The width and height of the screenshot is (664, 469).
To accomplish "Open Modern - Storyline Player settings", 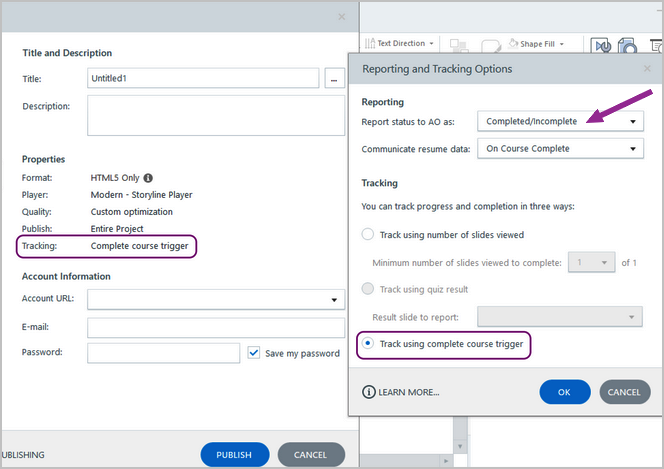I will click(141, 195).
